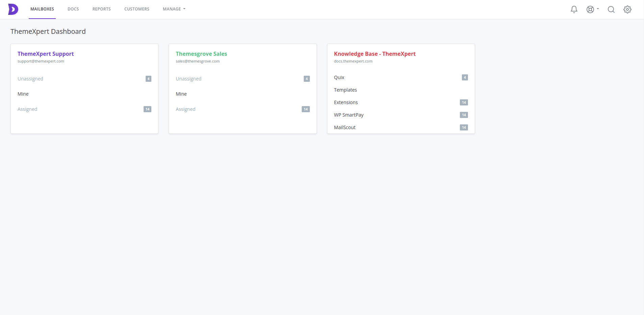The width and height of the screenshot is (644, 315).
Task: Click the 4 badge next to Quix
Action: pyautogui.click(x=465, y=77)
